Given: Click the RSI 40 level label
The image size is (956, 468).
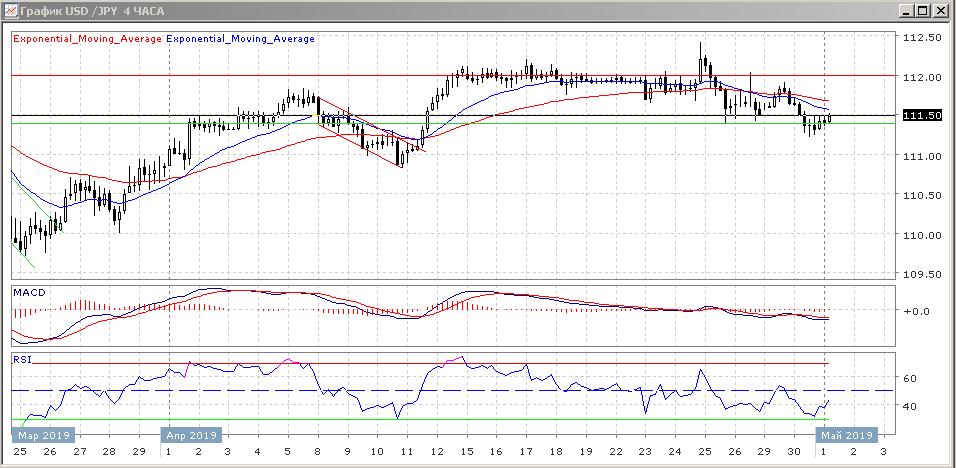Looking at the screenshot, I should (911, 406).
